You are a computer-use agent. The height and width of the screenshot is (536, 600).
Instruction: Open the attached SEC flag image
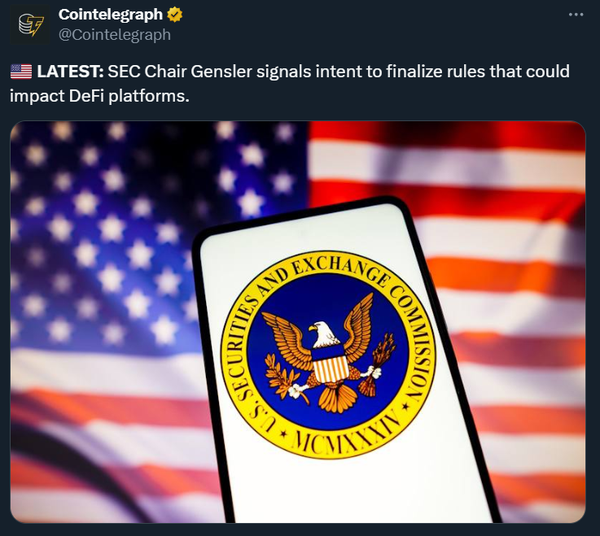click(298, 322)
